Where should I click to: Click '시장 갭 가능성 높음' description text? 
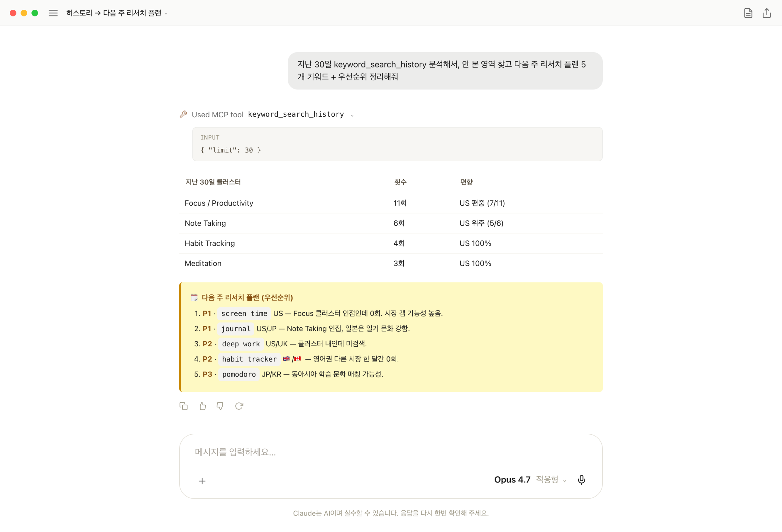414,313
